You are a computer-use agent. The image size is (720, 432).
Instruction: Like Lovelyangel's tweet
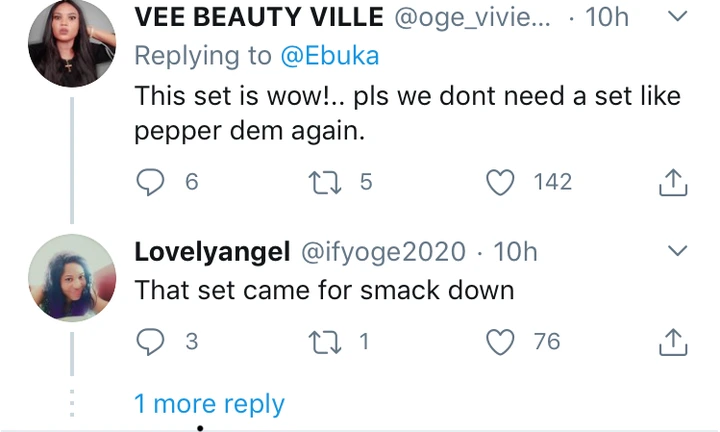[x=499, y=342]
